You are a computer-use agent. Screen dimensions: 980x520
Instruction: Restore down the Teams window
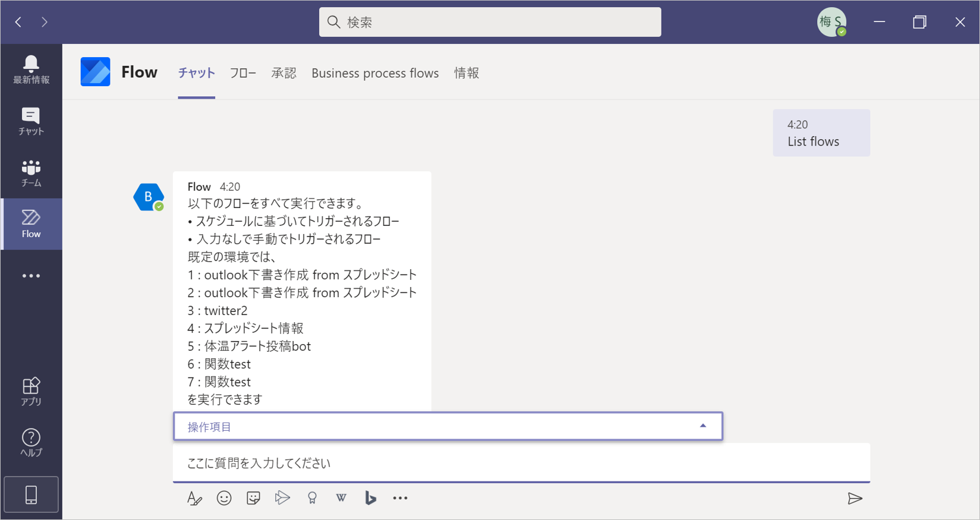coord(920,22)
